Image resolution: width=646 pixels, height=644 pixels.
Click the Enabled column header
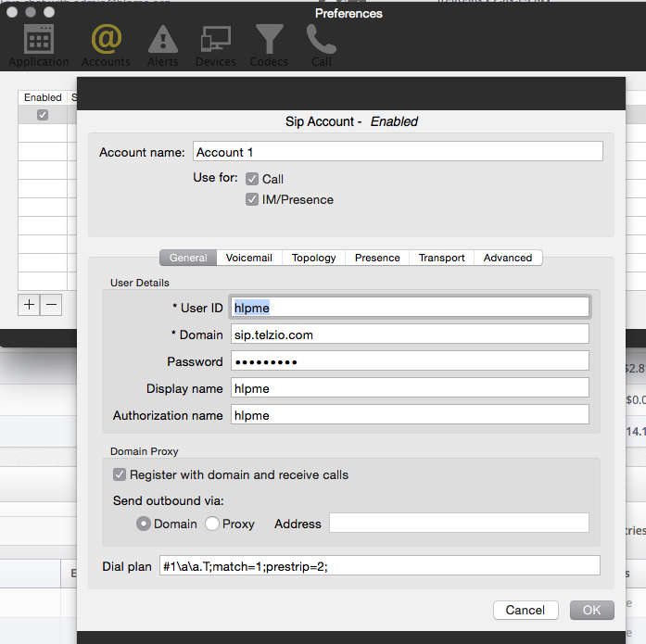click(x=43, y=97)
